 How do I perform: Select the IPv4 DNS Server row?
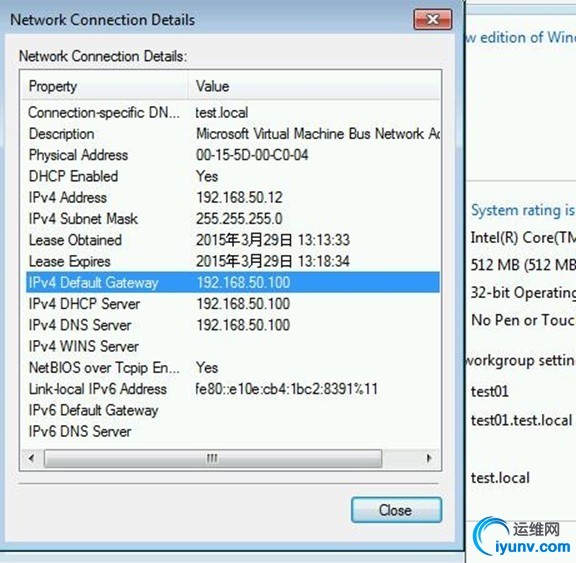click(233, 325)
